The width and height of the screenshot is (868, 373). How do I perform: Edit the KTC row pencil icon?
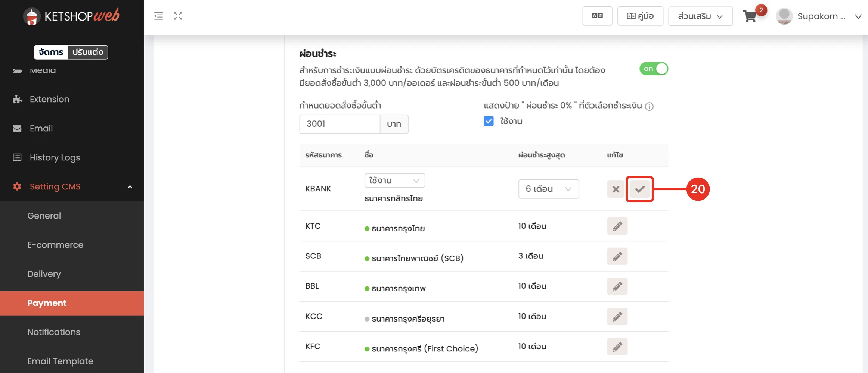(x=617, y=226)
